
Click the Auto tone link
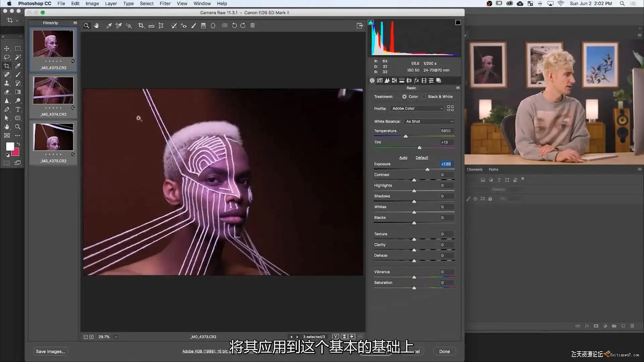[403, 158]
